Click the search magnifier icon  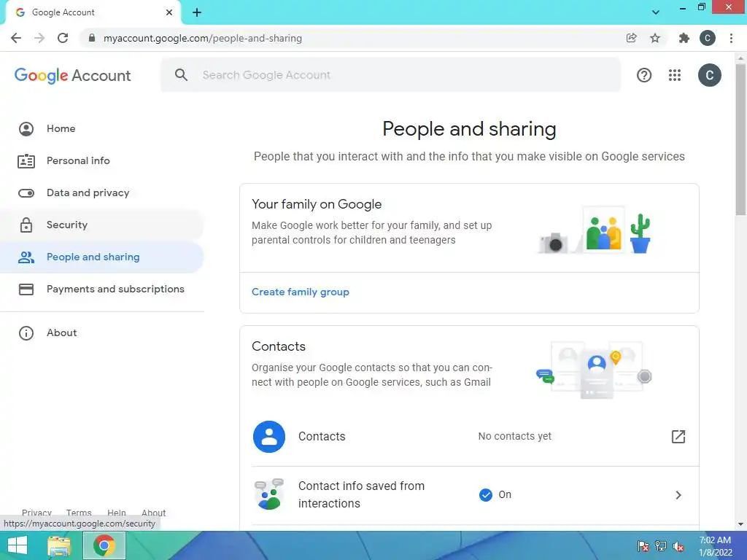point(181,75)
